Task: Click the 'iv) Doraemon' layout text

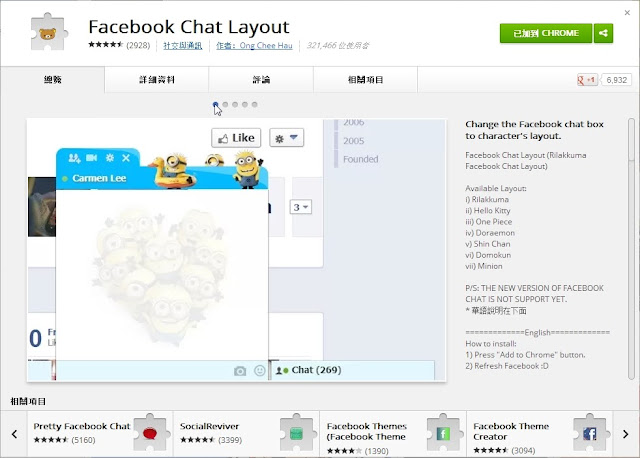Action: coord(490,233)
